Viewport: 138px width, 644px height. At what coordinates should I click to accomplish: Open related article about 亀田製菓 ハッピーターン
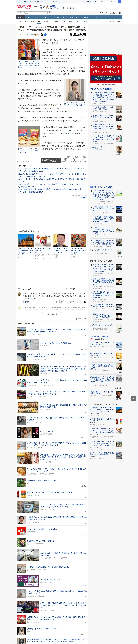click(x=52, y=175)
